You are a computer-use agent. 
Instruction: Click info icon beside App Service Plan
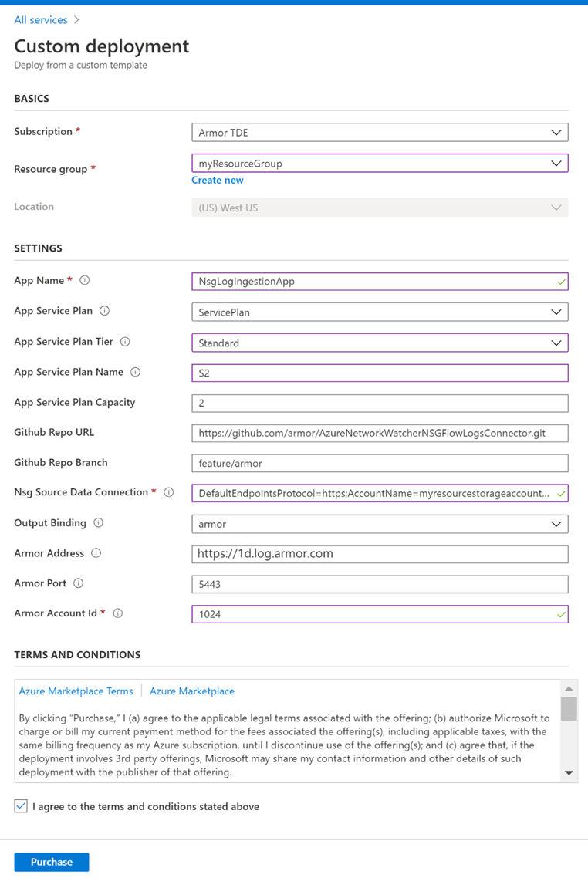(105, 311)
